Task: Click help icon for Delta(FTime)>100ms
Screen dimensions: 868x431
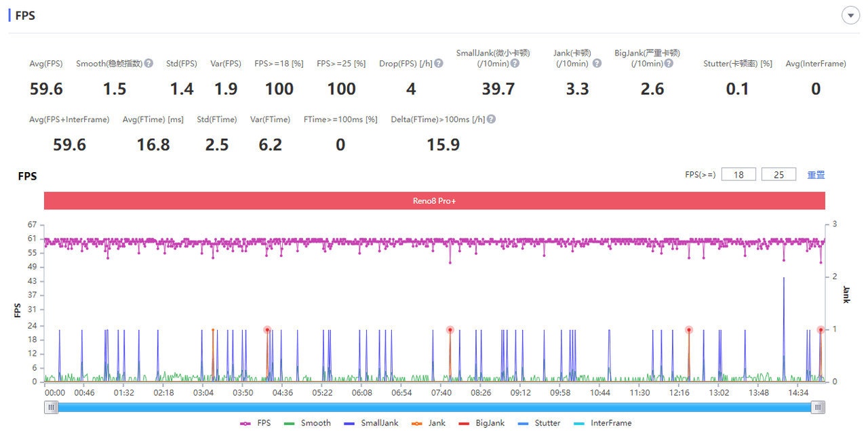Action: click(x=491, y=119)
